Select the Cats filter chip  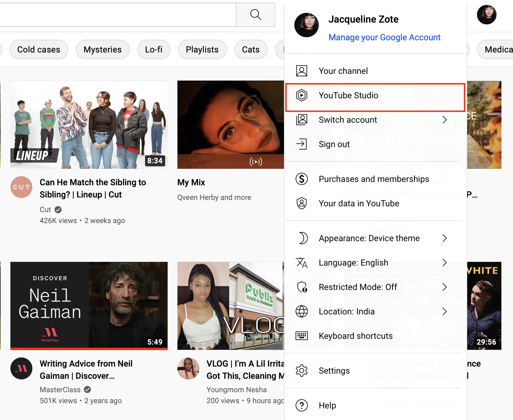(x=251, y=49)
